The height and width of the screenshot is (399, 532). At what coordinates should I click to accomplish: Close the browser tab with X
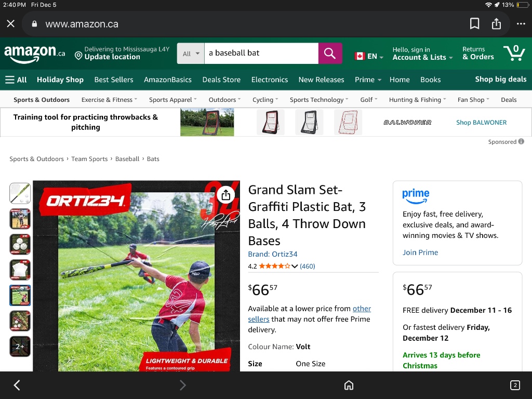pos(11,24)
